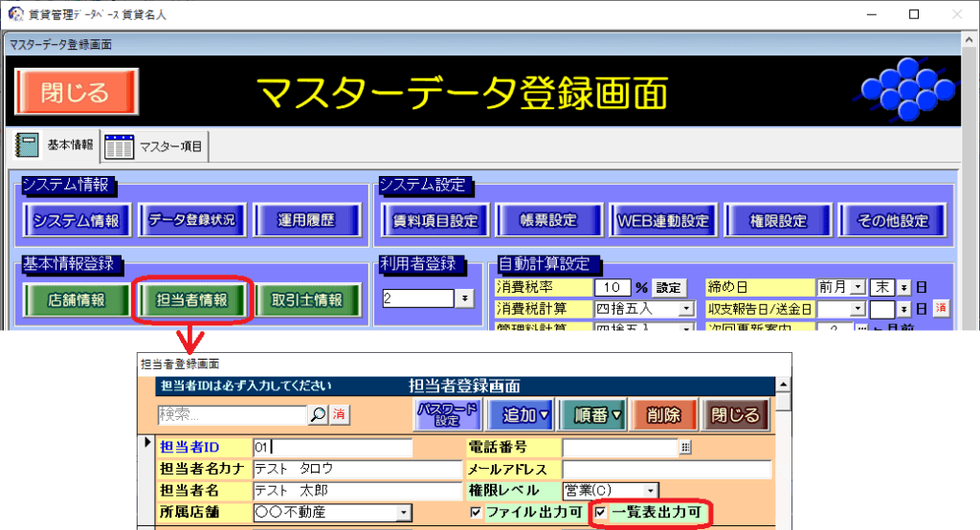Viewport: 980px width, 530px height.
Task: Expand the 利用者登録 number dropdown
Action: click(x=465, y=298)
